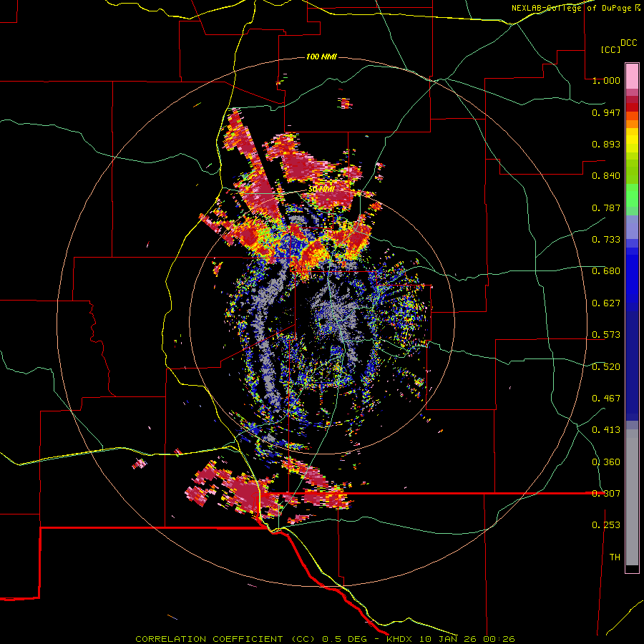This screenshot has height=644, width=644.
Task: Click the 0.253 legend value
Action: (x=606, y=525)
